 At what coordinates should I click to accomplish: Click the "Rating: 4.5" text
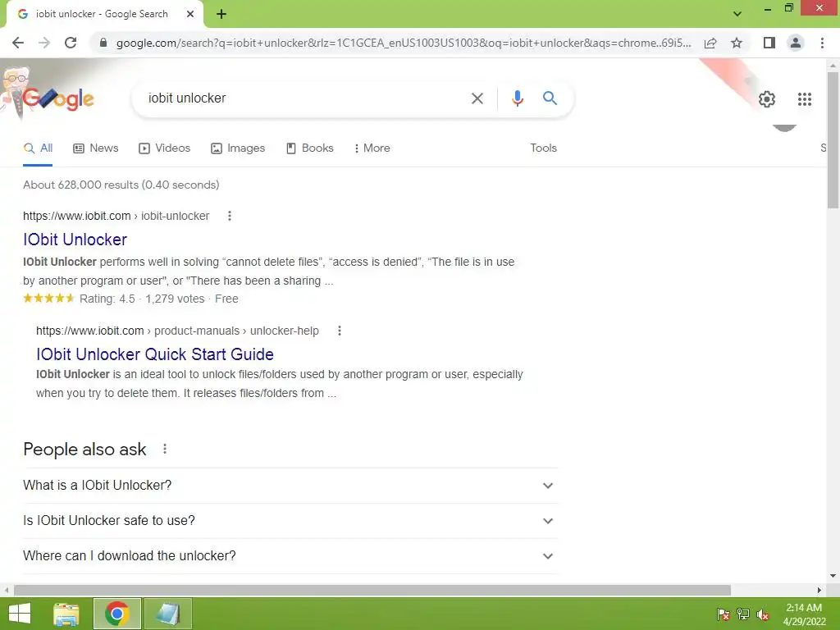pyautogui.click(x=107, y=299)
